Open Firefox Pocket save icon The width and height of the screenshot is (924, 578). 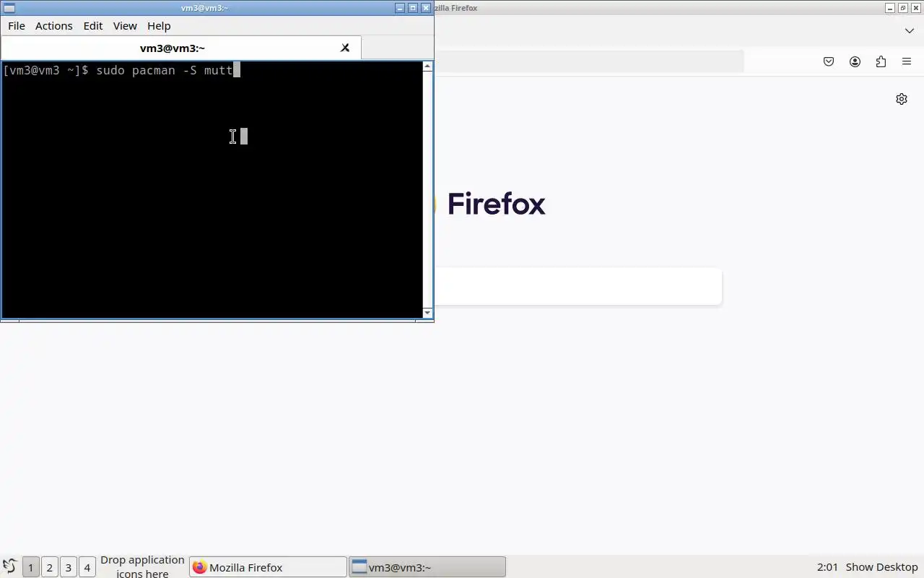coord(829,61)
